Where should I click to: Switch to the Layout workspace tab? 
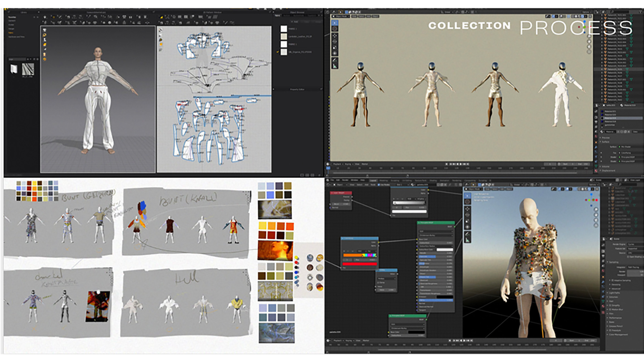(x=373, y=181)
